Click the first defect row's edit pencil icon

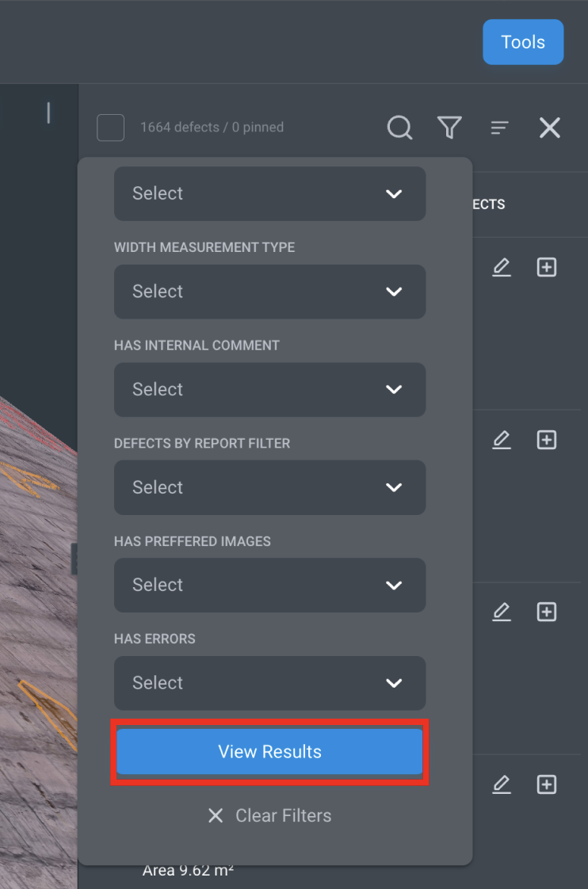[502, 267]
